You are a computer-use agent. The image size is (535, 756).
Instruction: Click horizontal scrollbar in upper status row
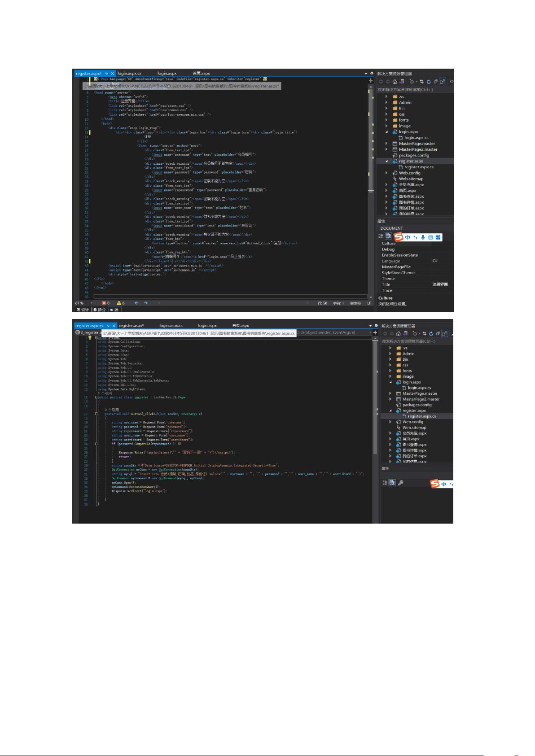tap(233, 303)
